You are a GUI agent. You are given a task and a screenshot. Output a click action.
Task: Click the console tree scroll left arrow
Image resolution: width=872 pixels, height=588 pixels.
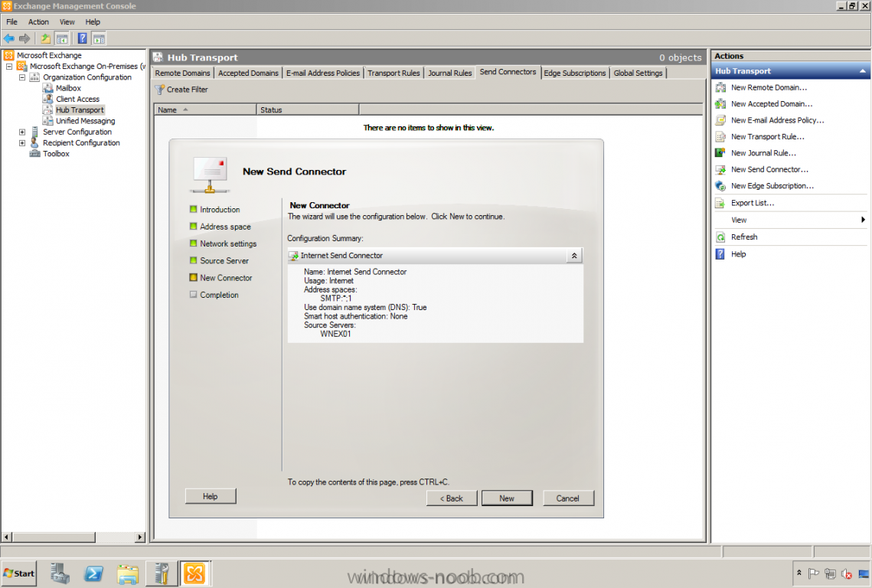[7, 537]
